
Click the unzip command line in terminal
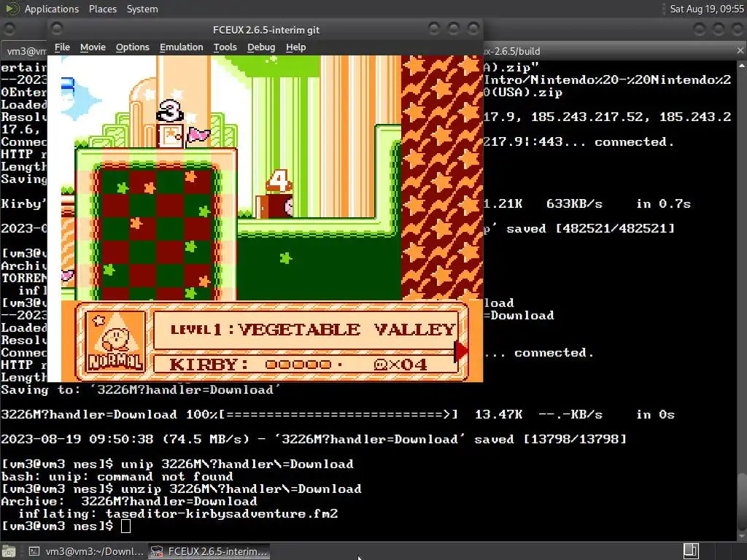coord(182,489)
